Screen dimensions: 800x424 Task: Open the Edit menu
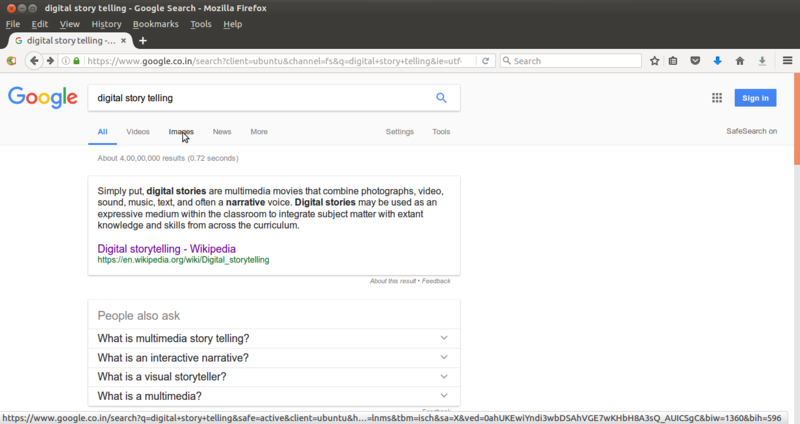coord(39,24)
